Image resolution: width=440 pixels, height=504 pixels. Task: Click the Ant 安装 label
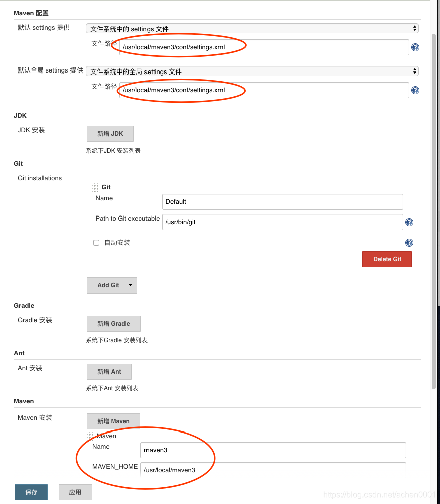pos(30,368)
